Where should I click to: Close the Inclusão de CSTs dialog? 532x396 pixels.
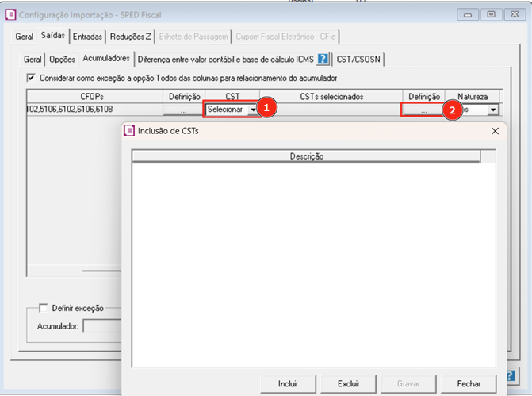495,131
